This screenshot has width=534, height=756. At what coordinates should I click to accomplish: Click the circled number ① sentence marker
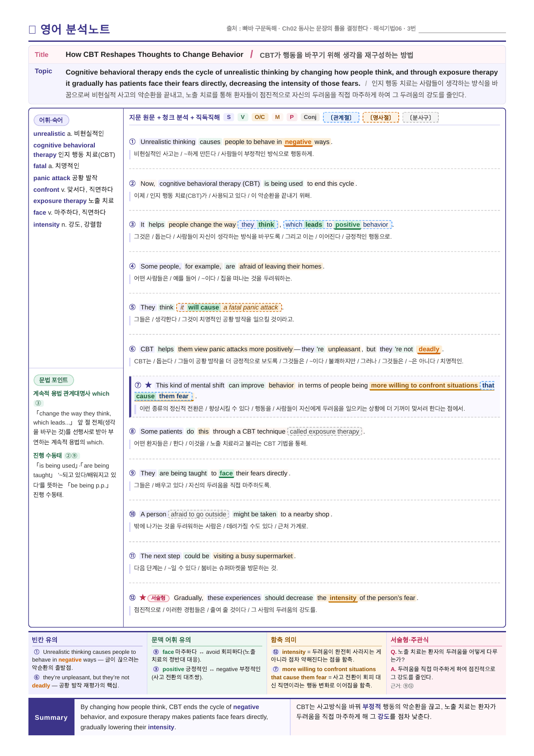pyautogui.click(x=132, y=142)
